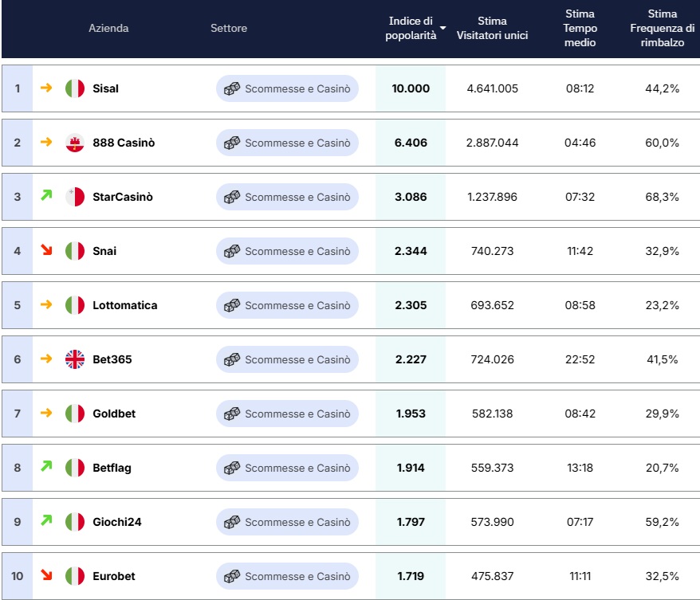The image size is (700, 600).
Task: Click Scommesse e Casinò tag in StarCasinò row
Action: click(287, 197)
